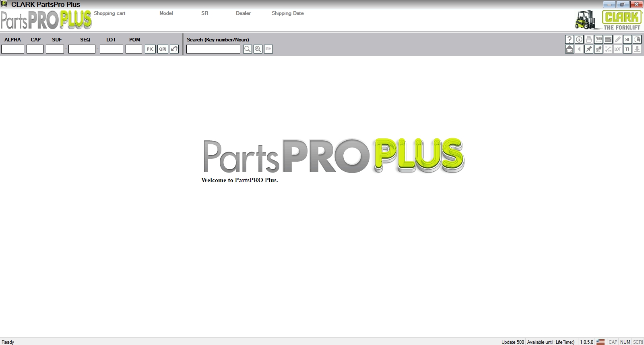
Task: Click the list view lines icon
Action: pos(608,39)
